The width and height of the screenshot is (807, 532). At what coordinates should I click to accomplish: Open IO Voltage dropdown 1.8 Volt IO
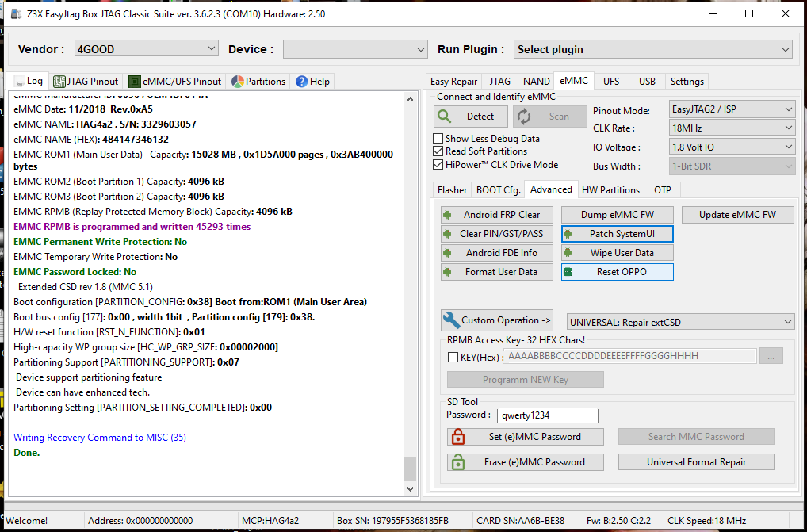[732, 147]
